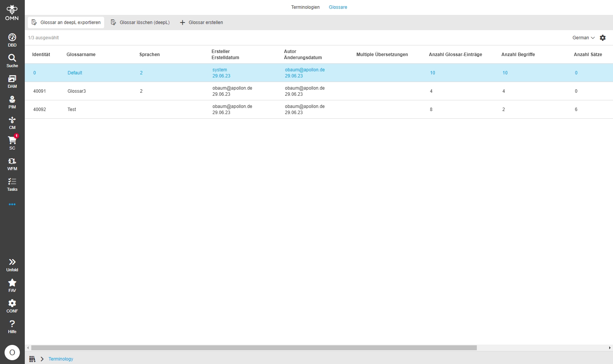Open the CONF configuration gear
The width and height of the screenshot is (613, 364).
tap(12, 306)
